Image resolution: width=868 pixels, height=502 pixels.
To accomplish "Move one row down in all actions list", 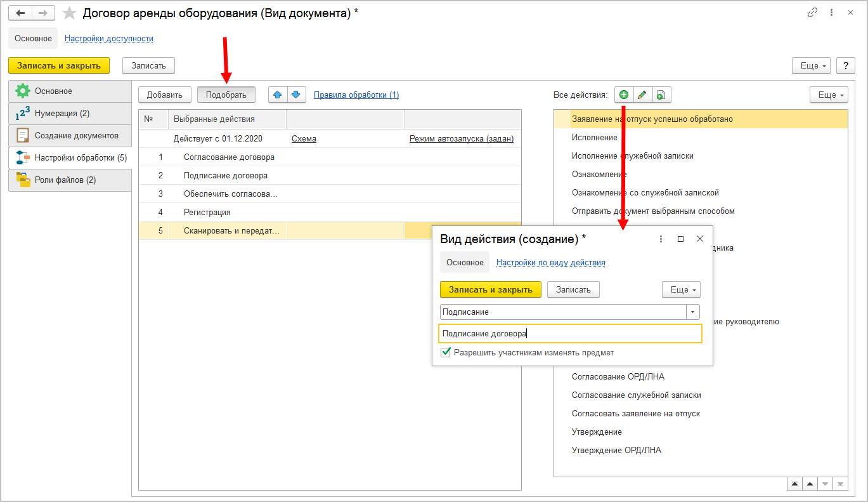I will point(825,484).
